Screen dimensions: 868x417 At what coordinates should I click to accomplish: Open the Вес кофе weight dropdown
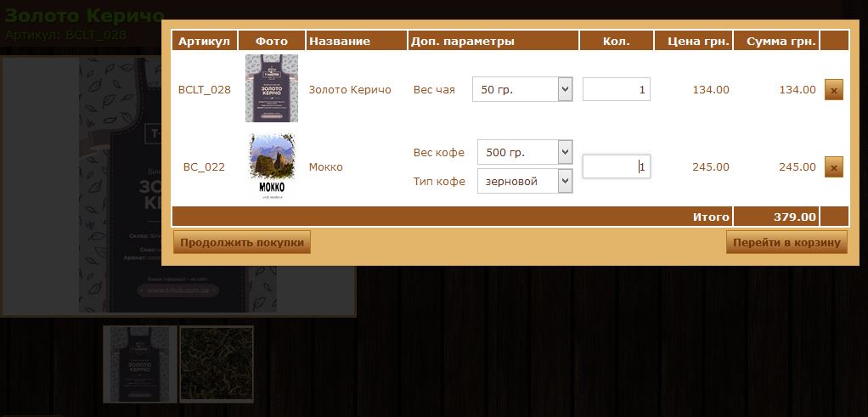[525, 152]
